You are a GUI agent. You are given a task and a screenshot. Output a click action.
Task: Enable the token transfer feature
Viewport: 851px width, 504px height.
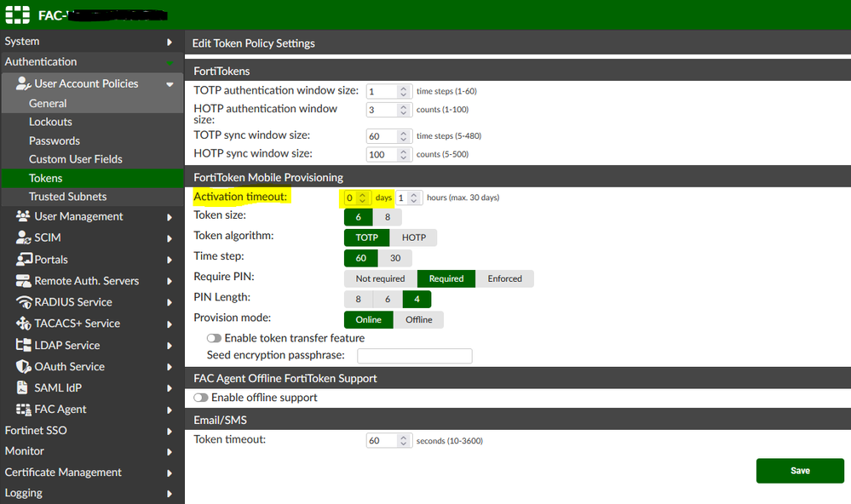click(215, 337)
